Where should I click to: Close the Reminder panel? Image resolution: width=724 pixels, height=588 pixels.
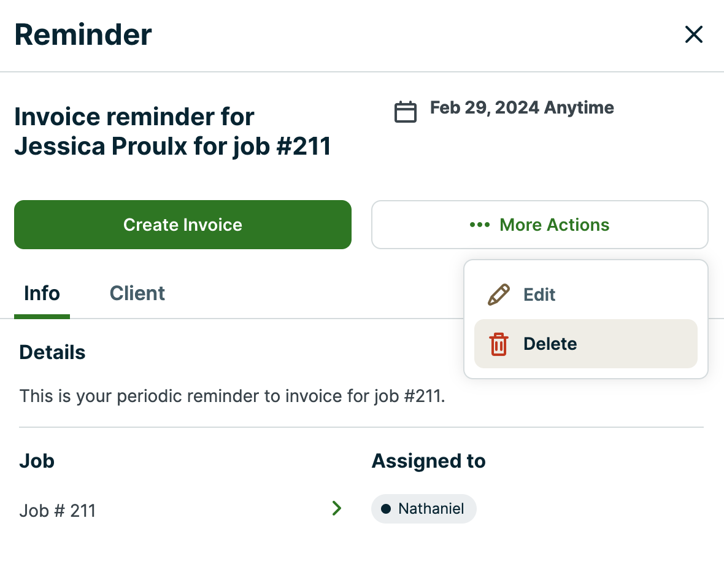tap(693, 34)
